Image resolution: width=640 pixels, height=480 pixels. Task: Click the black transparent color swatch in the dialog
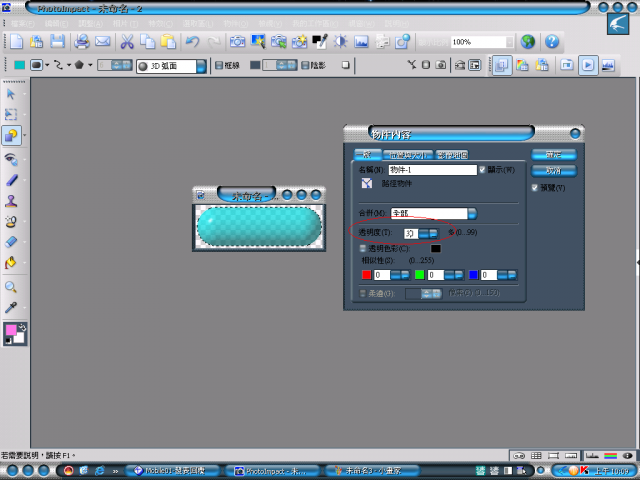436,248
